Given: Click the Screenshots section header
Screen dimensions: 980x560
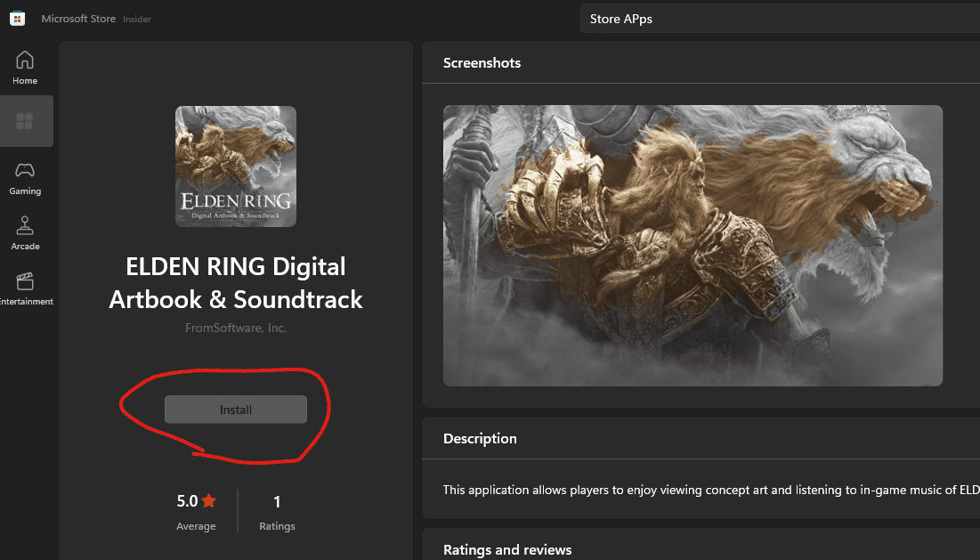Looking at the screenshot, I should tap(482, 62).
